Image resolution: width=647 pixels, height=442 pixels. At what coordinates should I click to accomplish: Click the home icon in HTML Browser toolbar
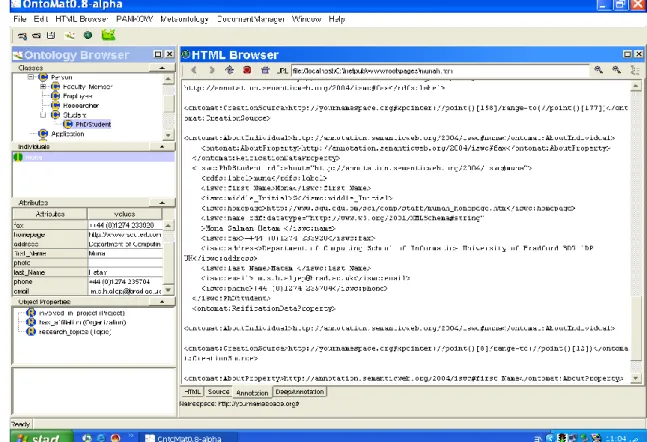pos(265,70)
